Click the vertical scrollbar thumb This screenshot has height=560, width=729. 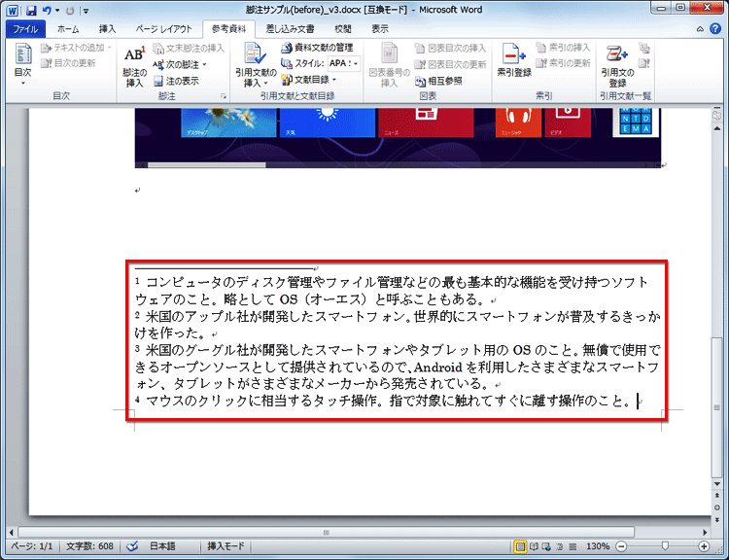pos(716,407)
